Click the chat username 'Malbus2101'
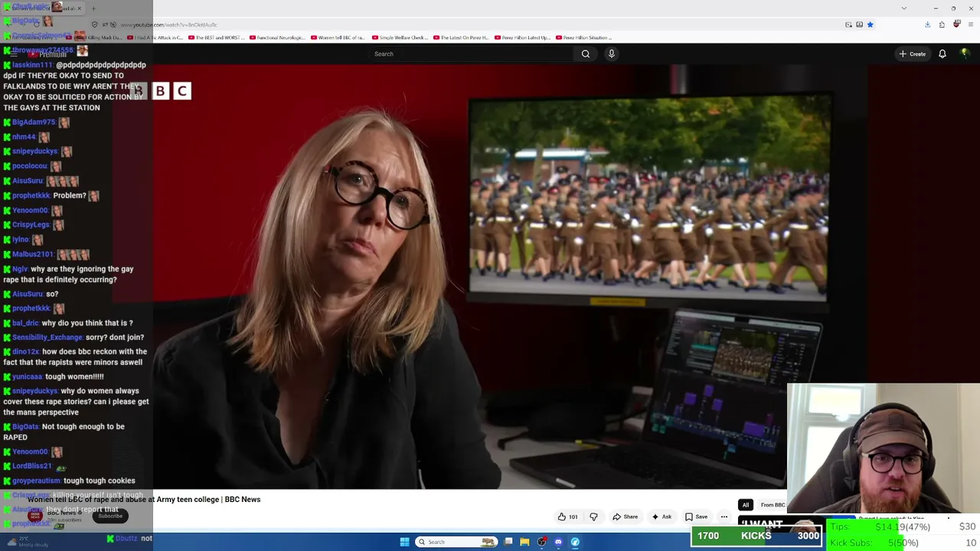 tap(33, 254)
